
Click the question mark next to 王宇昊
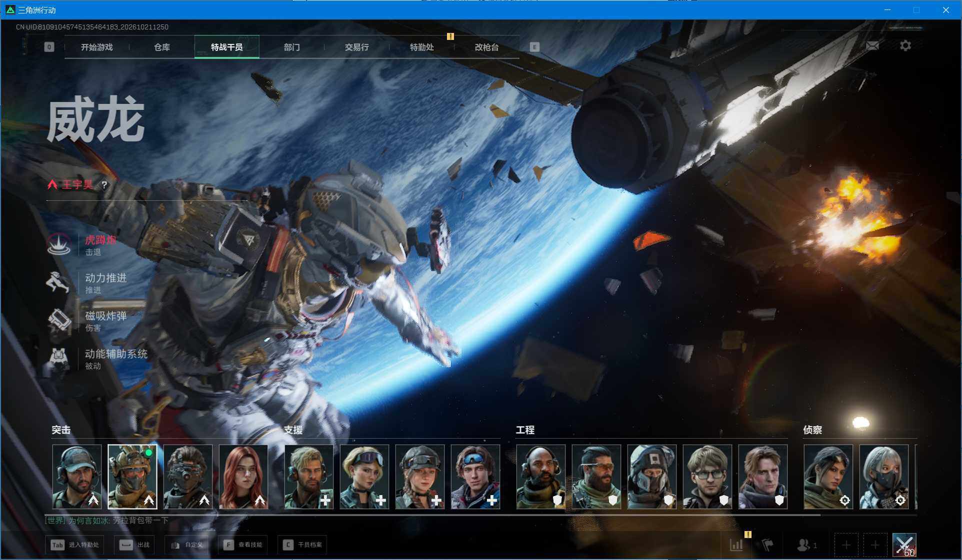point(104,185)
